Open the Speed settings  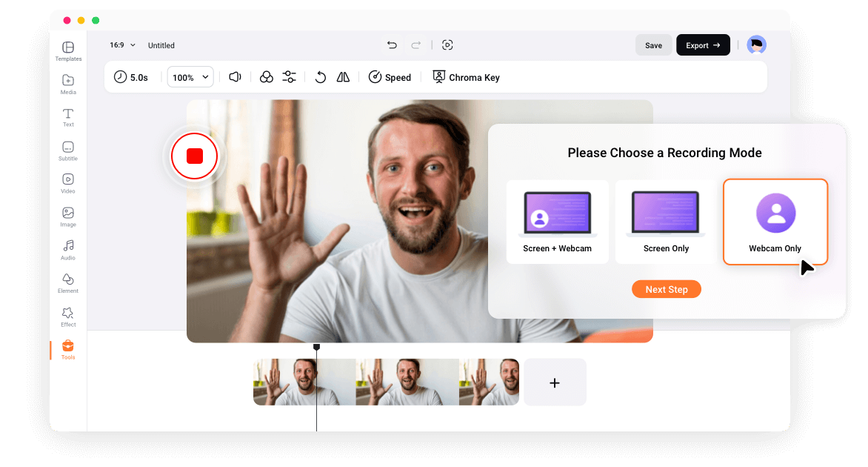point(390,77)
